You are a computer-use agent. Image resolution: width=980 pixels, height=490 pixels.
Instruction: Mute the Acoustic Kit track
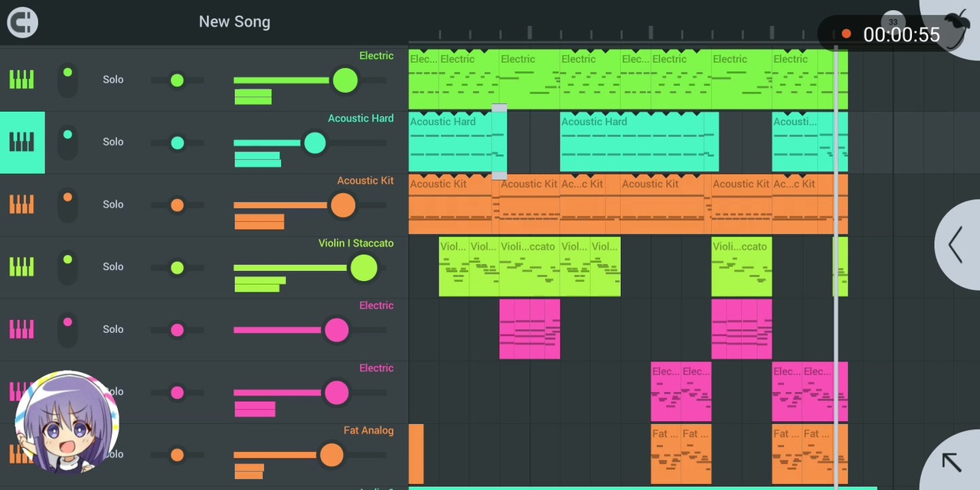click(67, 204)
